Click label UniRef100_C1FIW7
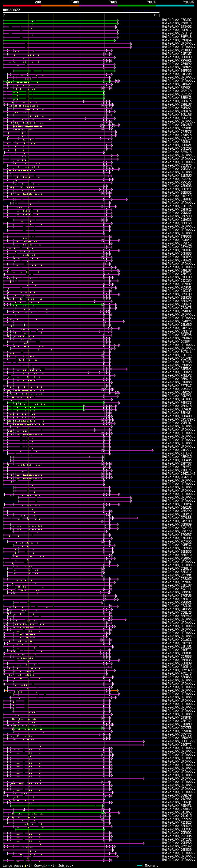The image size is (197, 868). (x=177, y=54)
